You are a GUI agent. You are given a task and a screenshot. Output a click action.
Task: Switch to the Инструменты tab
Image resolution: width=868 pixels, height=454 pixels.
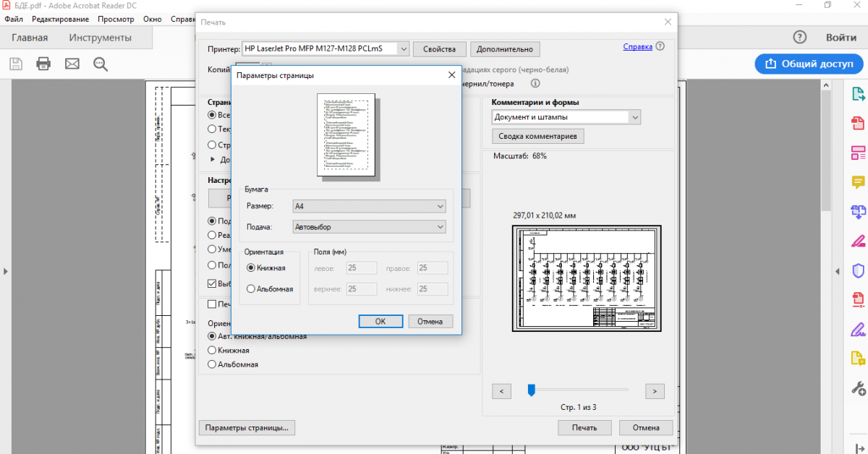[x=100, y=38]
